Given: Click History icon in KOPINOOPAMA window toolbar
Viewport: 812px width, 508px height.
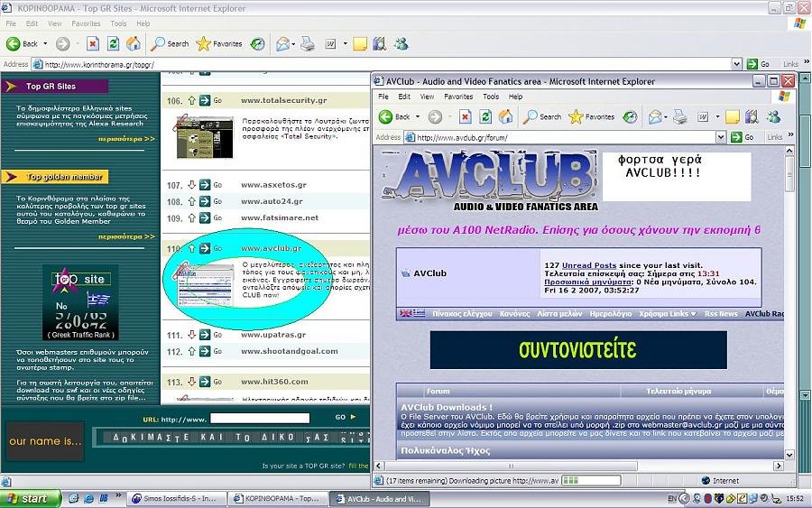Looking at the screenshot, I should click(x=257, y=44).
